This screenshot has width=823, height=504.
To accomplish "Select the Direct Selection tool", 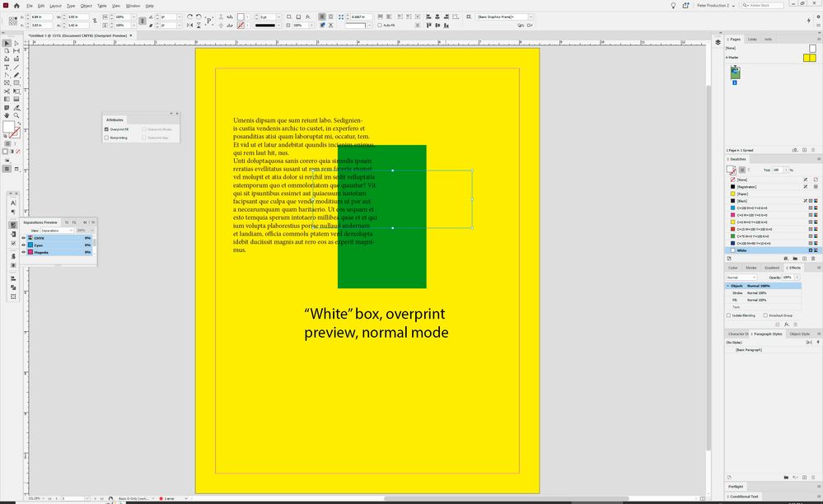I will click(16, 44).
